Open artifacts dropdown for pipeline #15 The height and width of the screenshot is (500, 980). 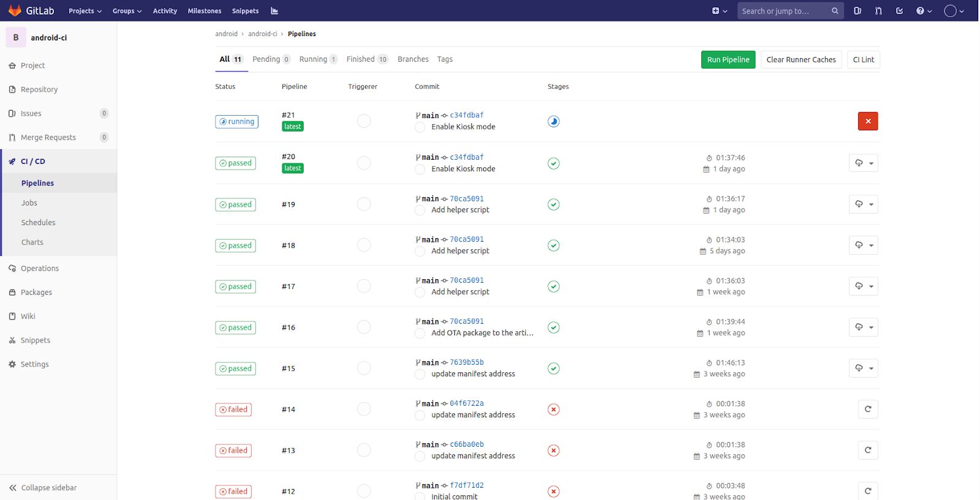864,368
